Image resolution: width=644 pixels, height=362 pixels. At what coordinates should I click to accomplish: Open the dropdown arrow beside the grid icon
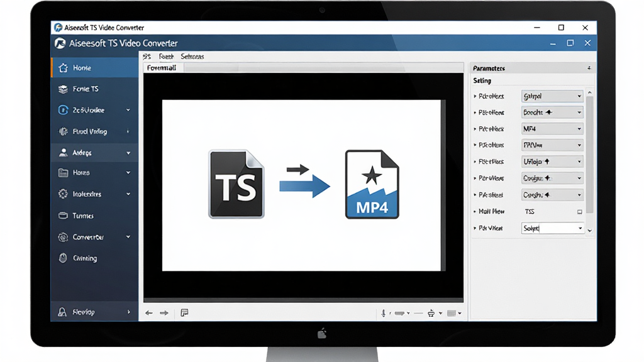tap(460, 313)
